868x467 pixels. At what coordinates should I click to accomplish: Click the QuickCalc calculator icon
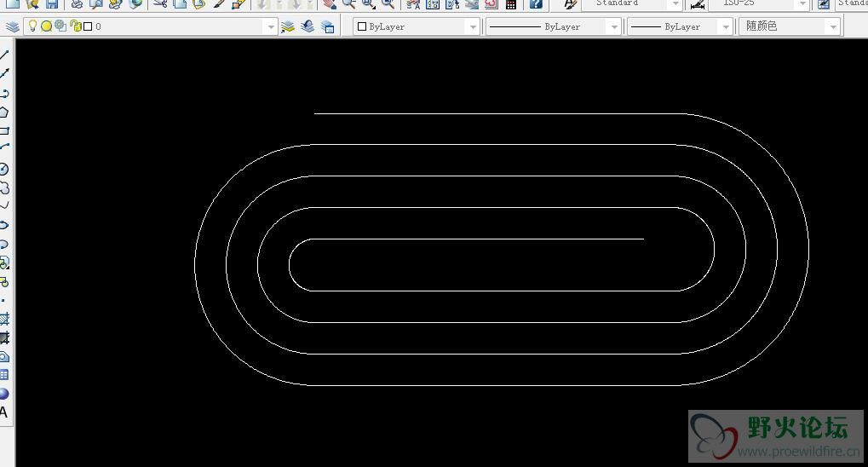511,4
